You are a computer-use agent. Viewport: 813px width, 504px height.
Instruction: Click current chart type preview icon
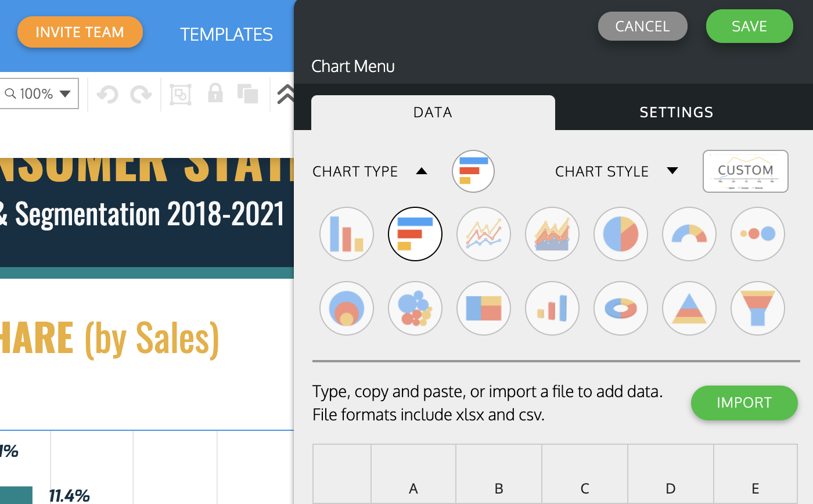tap(473, 171)
